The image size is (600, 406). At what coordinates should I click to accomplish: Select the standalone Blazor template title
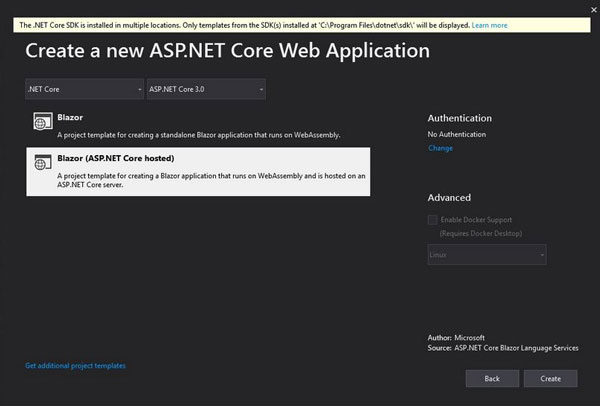(71, 117)
